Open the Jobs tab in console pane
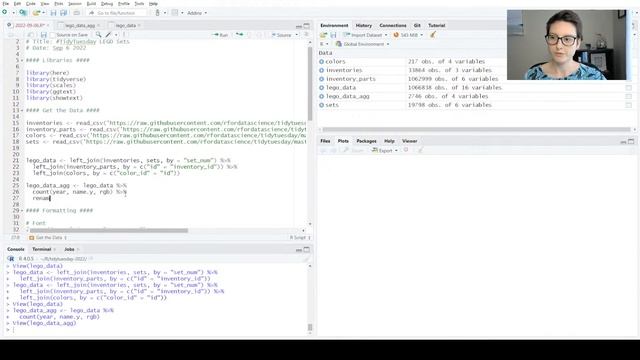Screen dimensions: 640x360 pyautogui.click(x=69, y=249)
